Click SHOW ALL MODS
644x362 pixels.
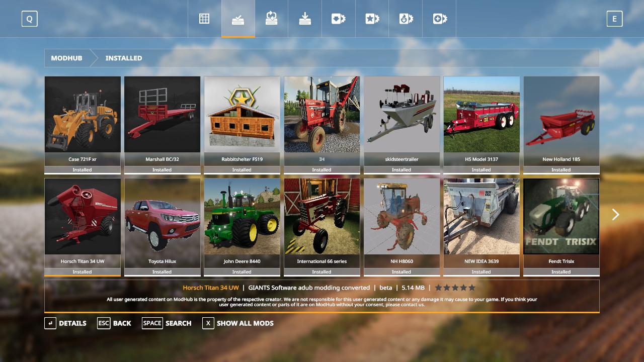238,323
